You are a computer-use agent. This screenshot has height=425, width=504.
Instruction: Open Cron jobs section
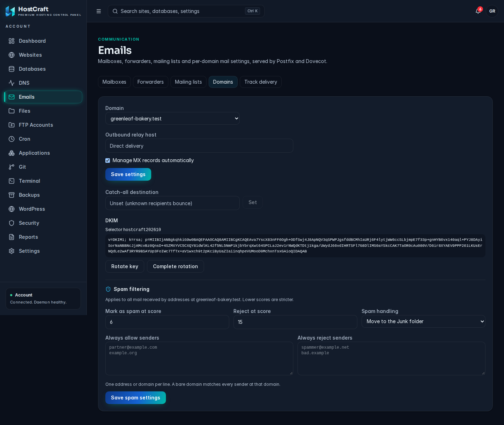pyautogui.click(x=43, y=139)
